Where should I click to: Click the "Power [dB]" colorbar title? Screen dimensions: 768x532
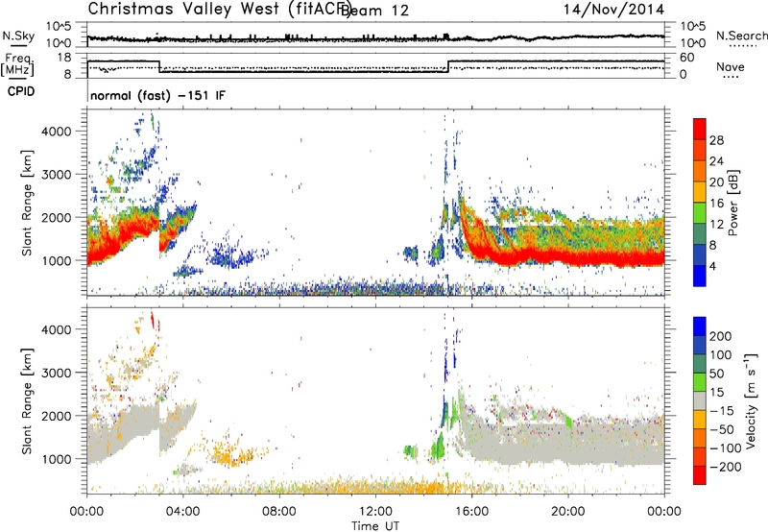tap(733, 203)
